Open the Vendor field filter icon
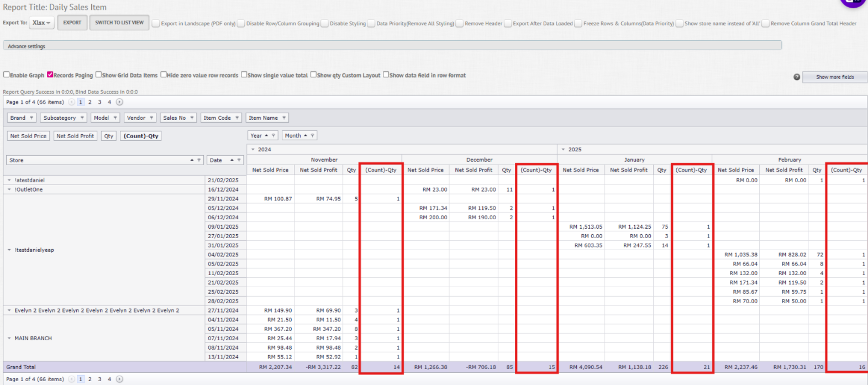 [151, 118]
